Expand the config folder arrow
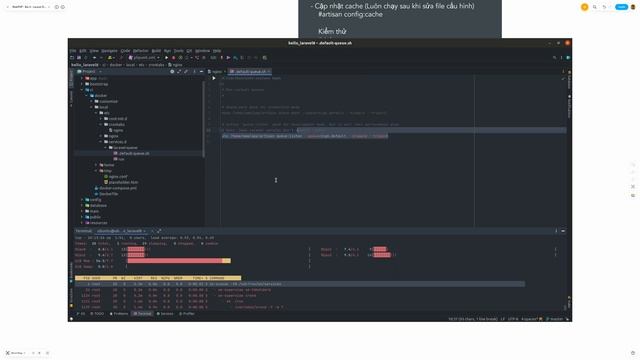640x360 pixels. click(82, 200)
